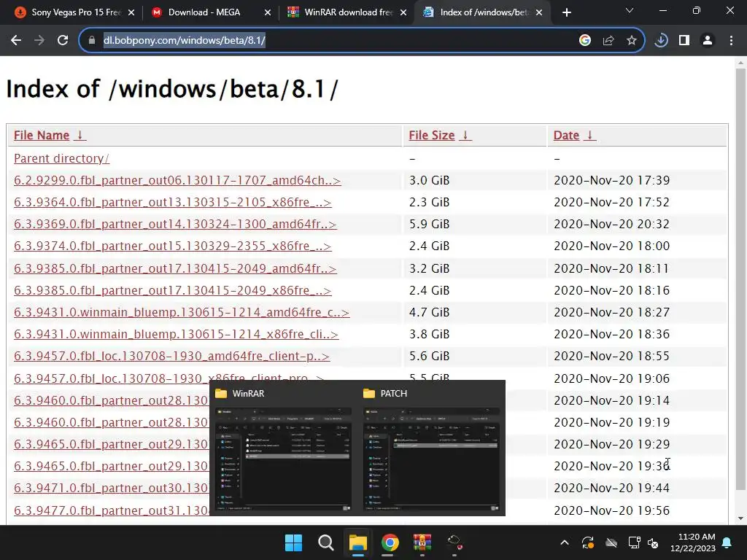The image size is (747, 560).
Task: Click the scrollbar down arrow
Action: (x=740, y=518)
